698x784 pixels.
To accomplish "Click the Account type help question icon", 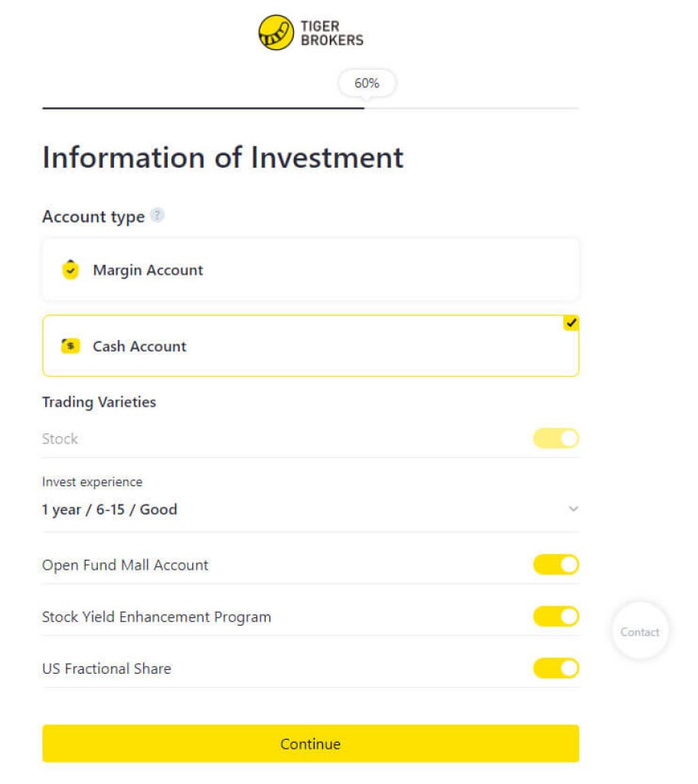I will (x=157, y=216).
